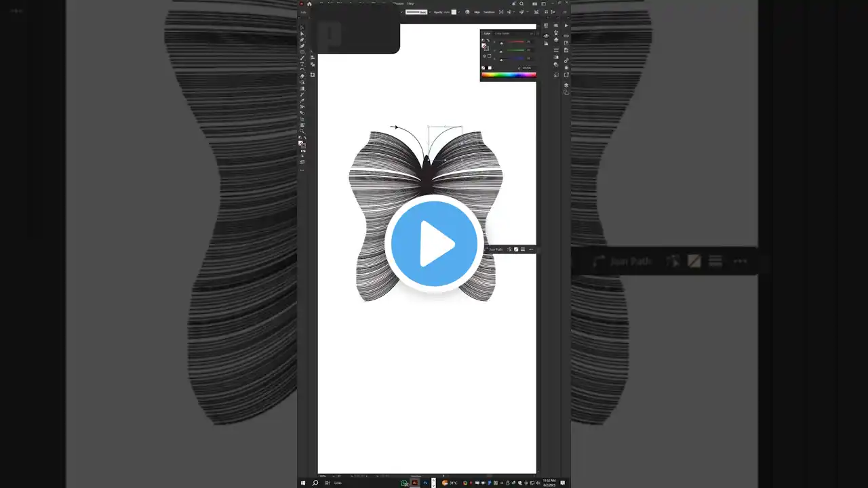Click the None swatch in Color panel
Viewport: 868px width, 488px height.
[x=484, y=68]
